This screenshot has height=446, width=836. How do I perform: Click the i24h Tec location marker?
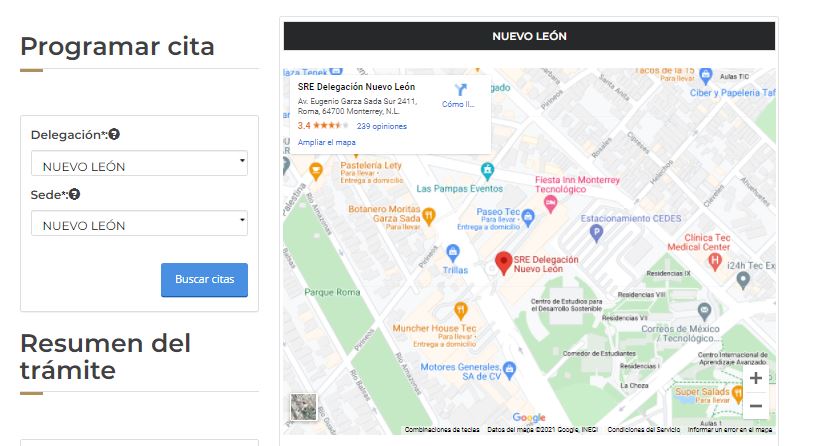pyautogui.click(x=742, y=280)
